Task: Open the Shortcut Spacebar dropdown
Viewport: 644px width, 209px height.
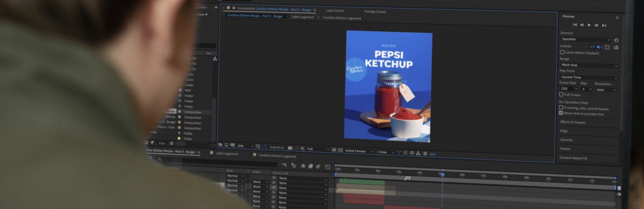Action: [x=586, y=39]
